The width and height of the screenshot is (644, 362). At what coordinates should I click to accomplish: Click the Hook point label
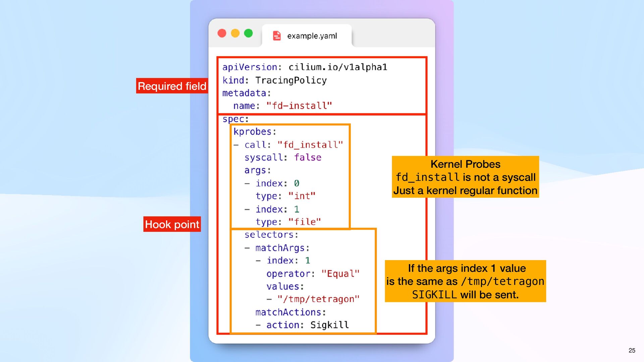coord(172,224)
